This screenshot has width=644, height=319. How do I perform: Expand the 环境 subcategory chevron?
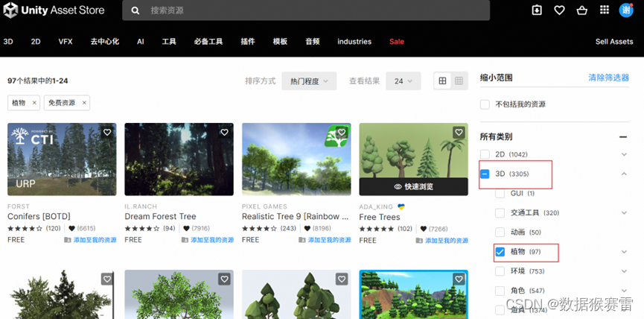click(x=625, y=271)
